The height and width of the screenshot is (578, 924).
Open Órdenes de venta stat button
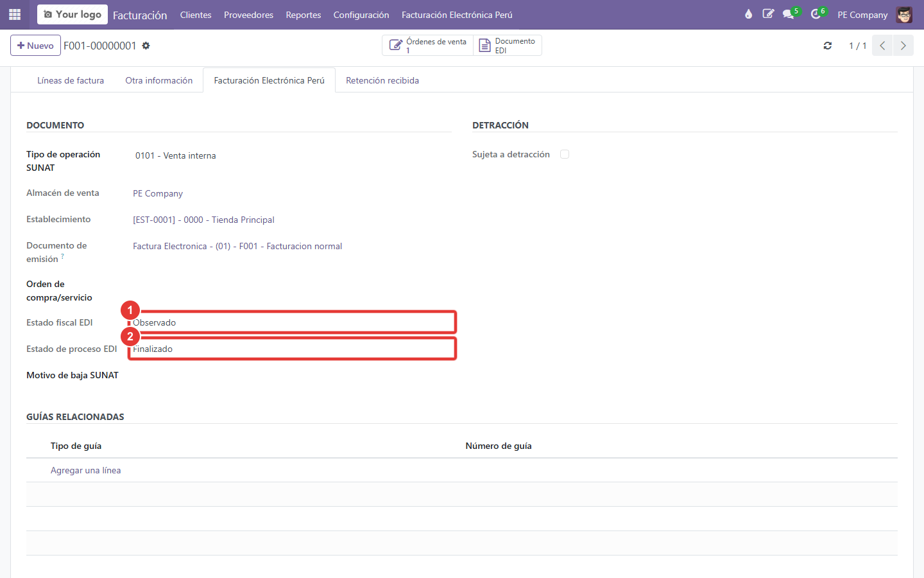428,46
